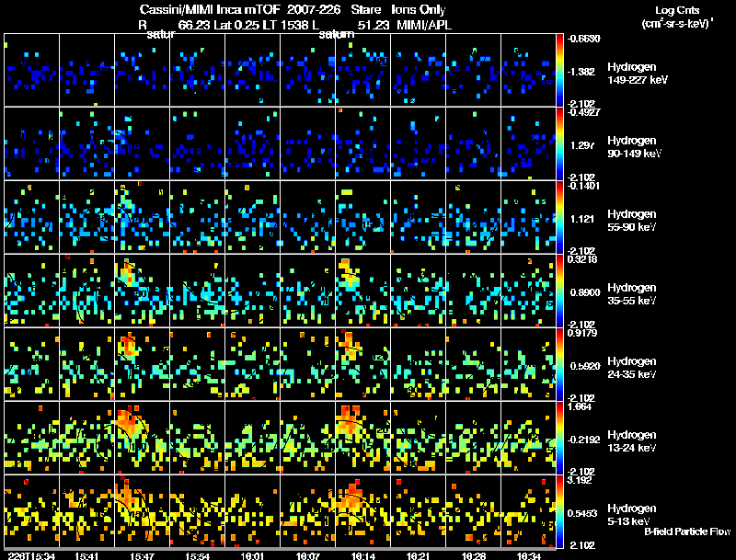Click the -0.4927 colorbar value
This screenshot has width=736, height=560.
[x=583, y=112]
